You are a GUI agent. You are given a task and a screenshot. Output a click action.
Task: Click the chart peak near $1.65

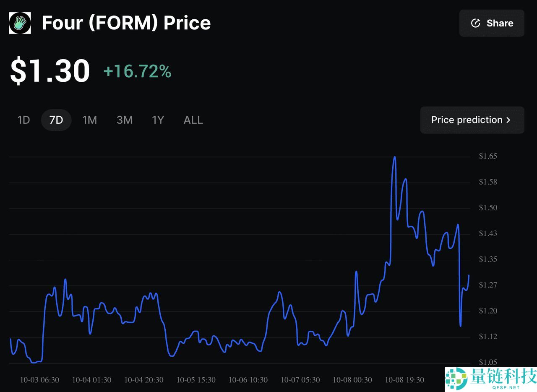pos(394,157)
